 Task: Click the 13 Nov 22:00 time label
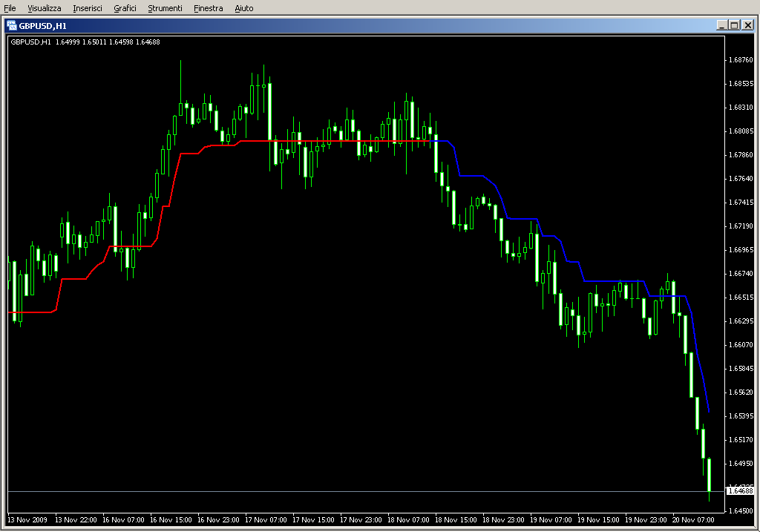[76, 520]
